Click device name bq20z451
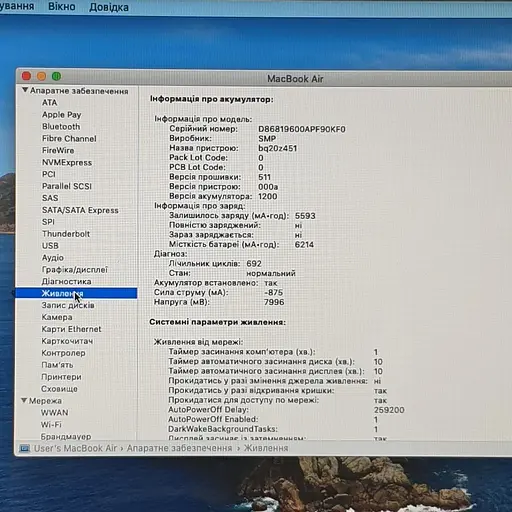Image resolution: width=512 pixels, height=512 pixels. pos(277,148)
